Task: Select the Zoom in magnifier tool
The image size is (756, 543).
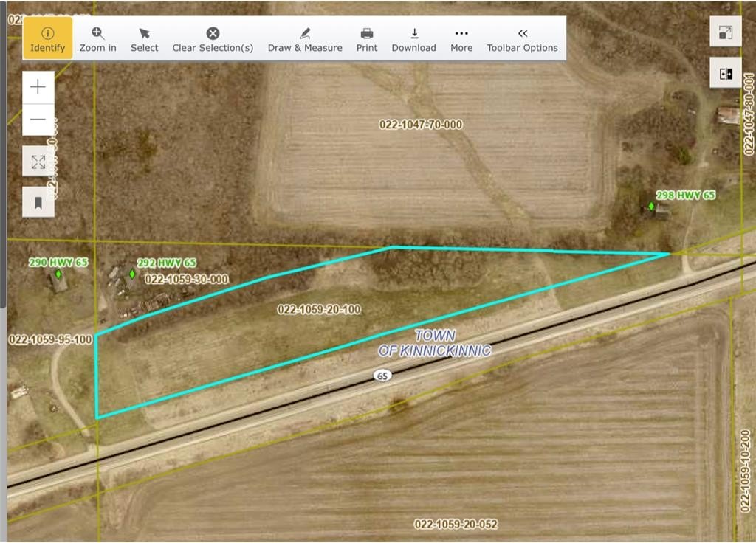Action: [x=97, y=39]
